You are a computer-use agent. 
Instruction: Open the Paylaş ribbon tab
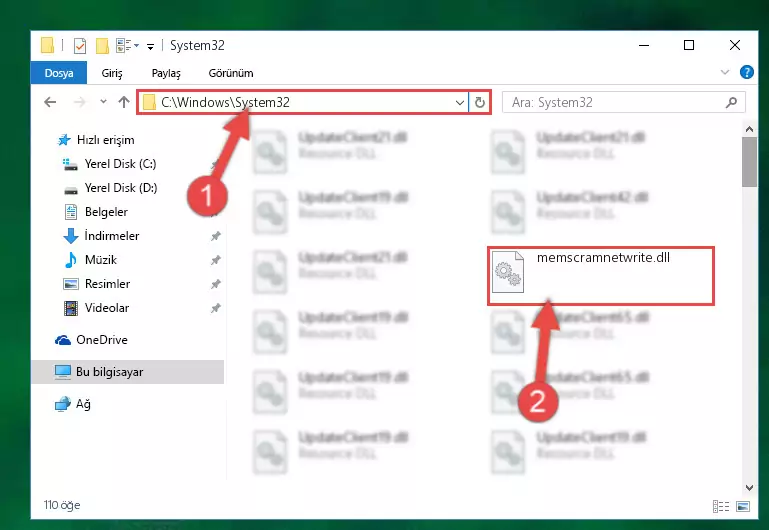(166, 73)
